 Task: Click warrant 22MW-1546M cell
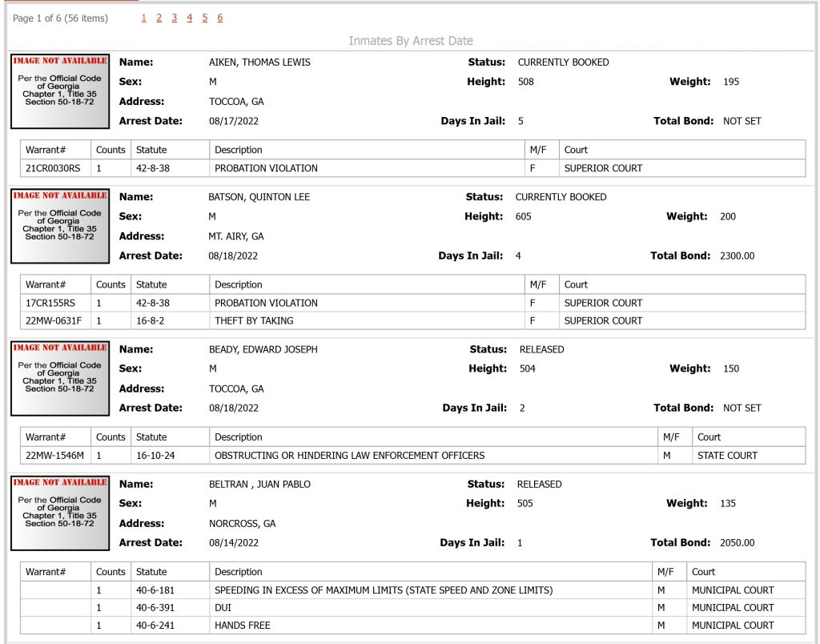55,456
